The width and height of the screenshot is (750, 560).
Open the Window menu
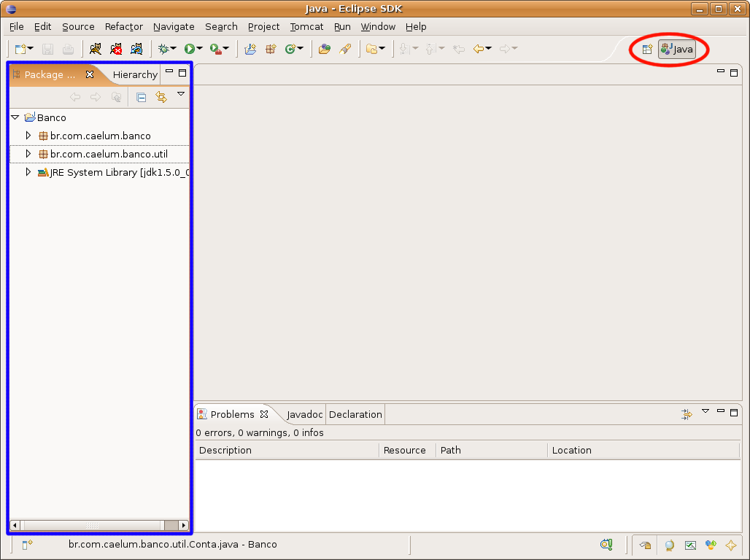tap(378, 27)
